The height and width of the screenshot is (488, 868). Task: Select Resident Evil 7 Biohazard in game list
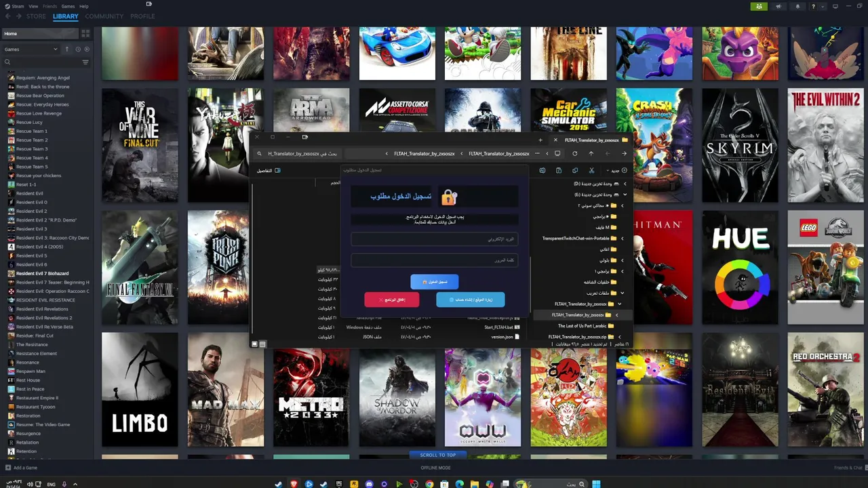coord(42,273)
